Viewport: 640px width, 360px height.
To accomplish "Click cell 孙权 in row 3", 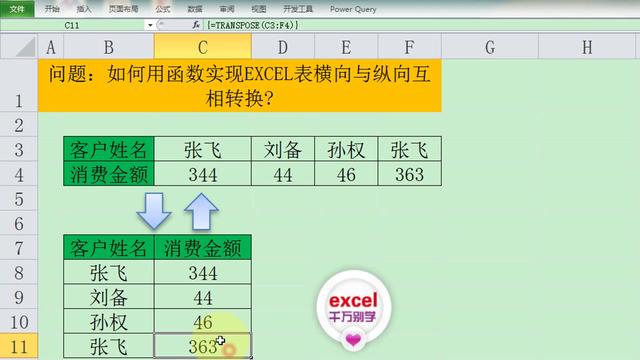I will pos(346,149).
